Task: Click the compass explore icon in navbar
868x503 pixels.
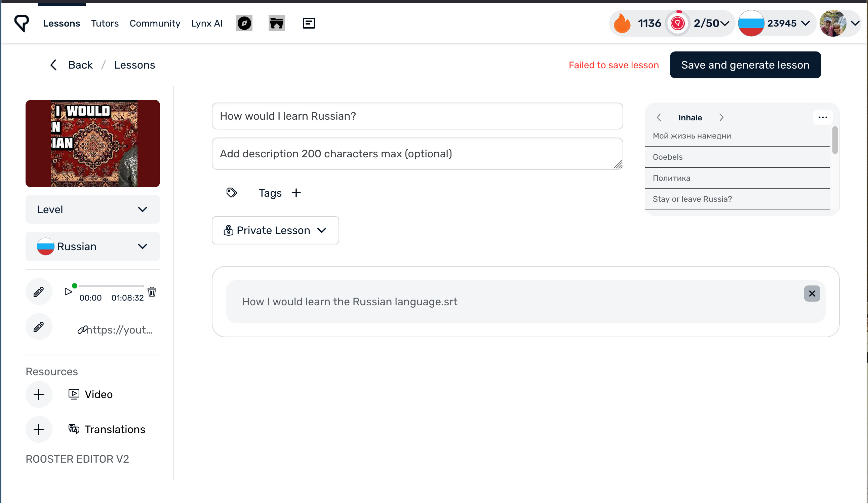Action: [244, 24]
